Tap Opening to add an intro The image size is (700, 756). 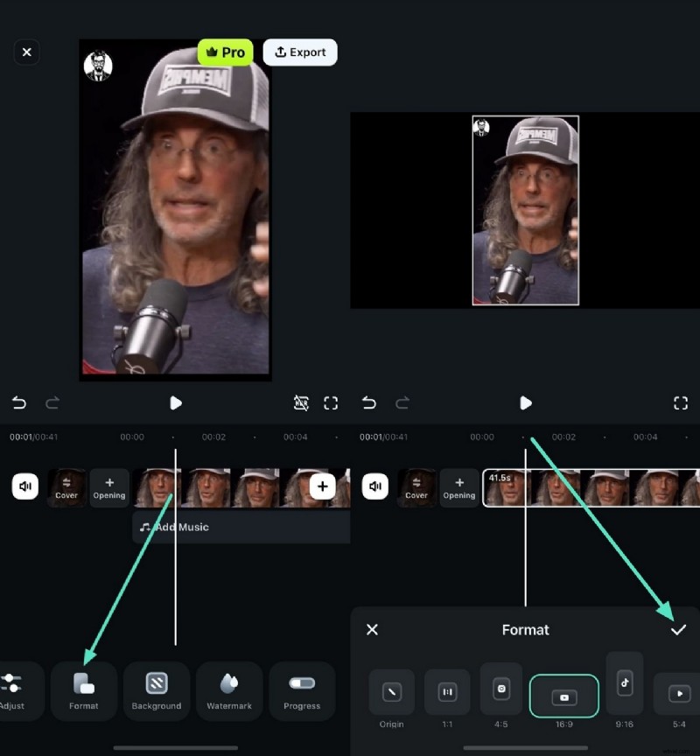tap(108, 486)
